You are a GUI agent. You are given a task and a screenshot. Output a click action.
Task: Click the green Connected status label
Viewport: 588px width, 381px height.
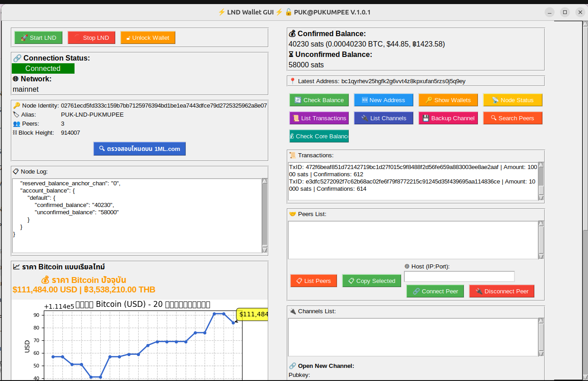[x=43, y=68]
